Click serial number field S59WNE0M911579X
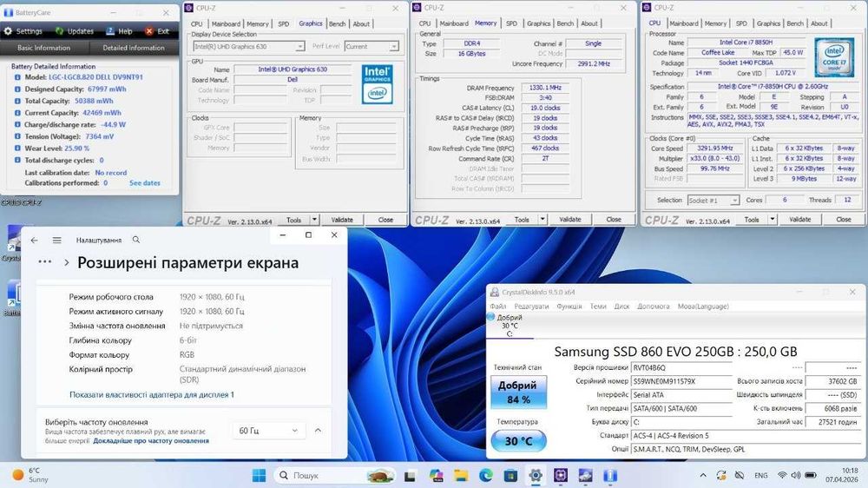 click(681, 381)
